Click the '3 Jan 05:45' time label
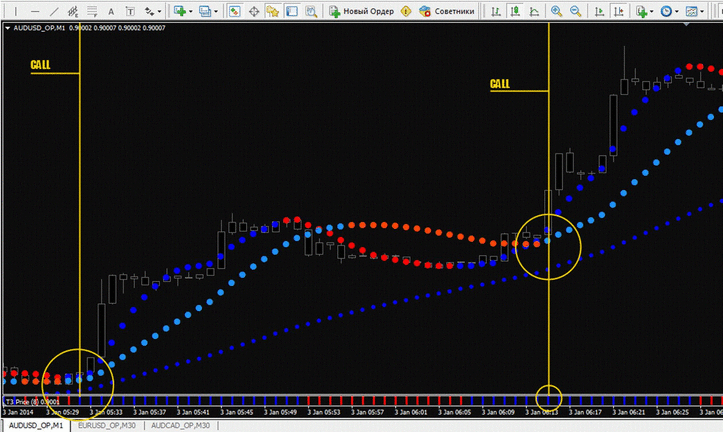Viewport: 723px width, 432px height. (x=235, y=412)
